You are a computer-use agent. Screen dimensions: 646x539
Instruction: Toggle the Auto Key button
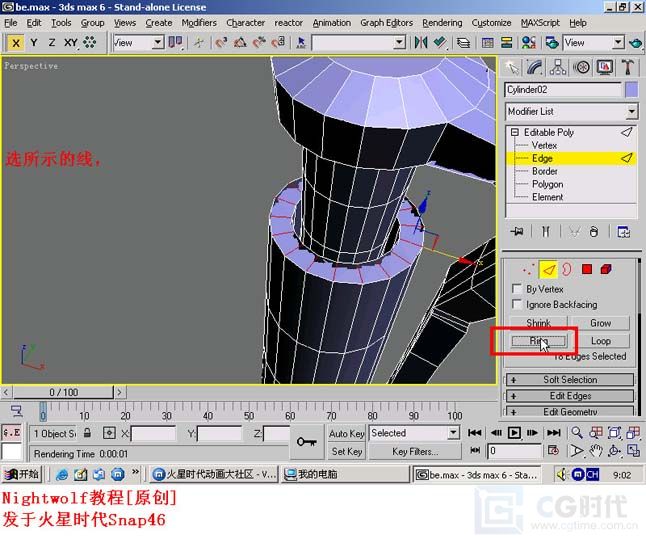tap(346, 434)
